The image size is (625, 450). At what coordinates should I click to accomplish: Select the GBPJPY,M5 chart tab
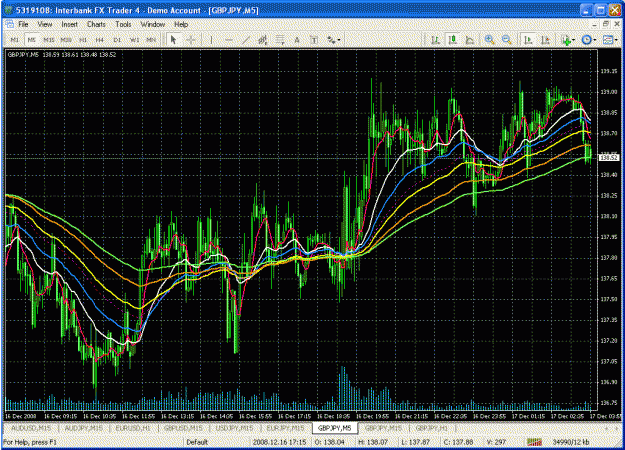(x=335, y=428)
